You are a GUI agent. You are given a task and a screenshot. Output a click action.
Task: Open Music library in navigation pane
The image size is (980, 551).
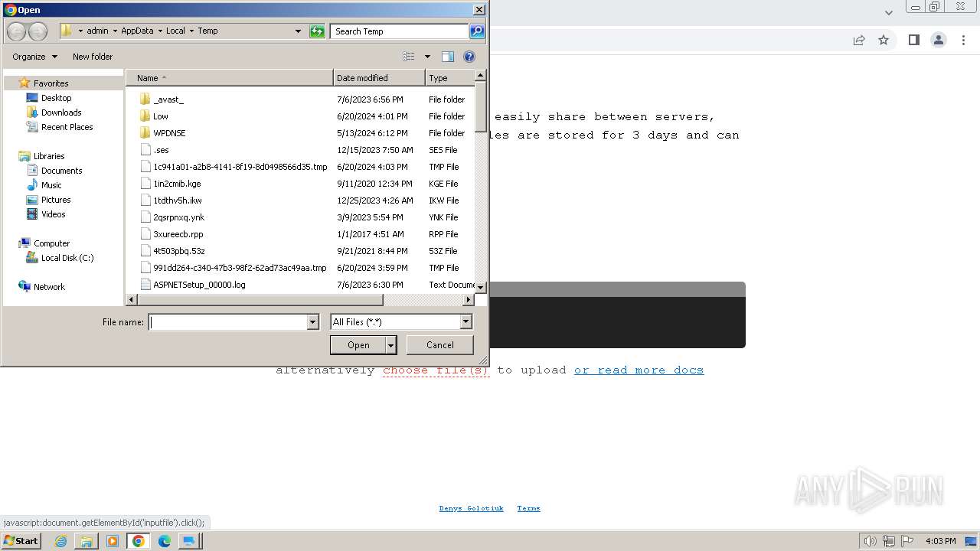51,185
